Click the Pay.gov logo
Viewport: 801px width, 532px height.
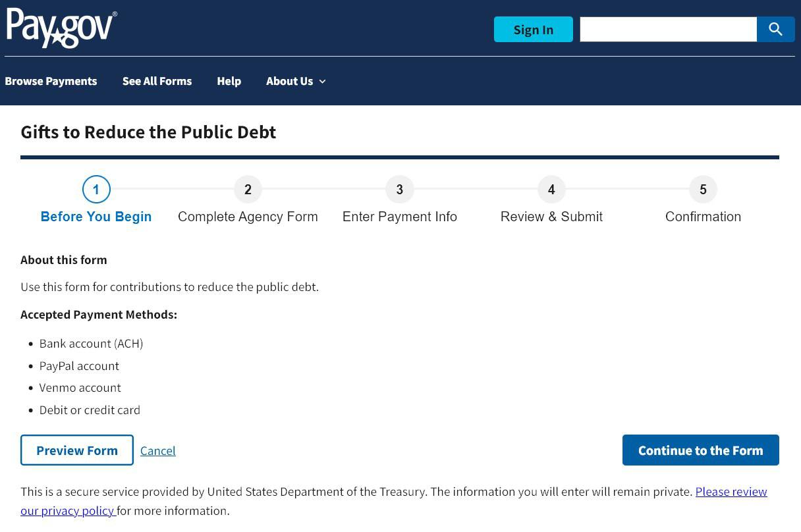coord(62,28)
